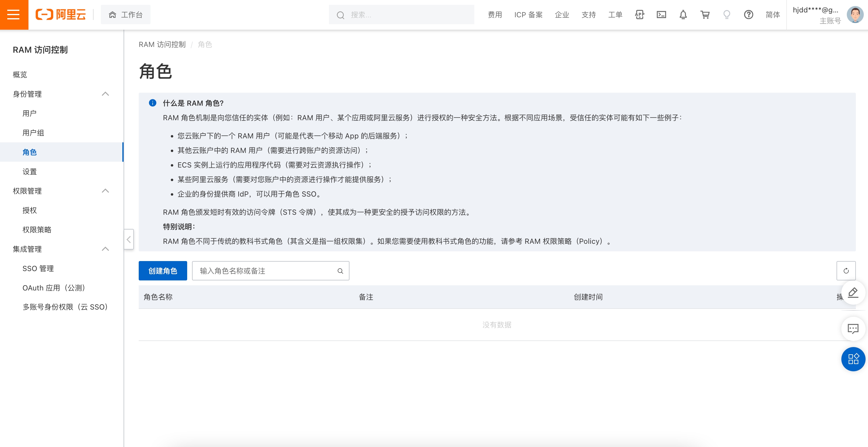
Task: Click the blue info icon
Action: click(x=152, y=103)
